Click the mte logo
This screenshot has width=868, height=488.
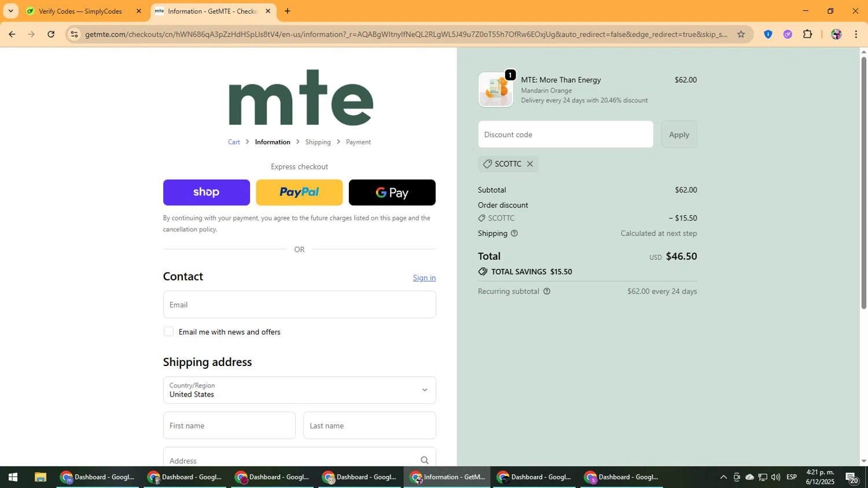300,97
